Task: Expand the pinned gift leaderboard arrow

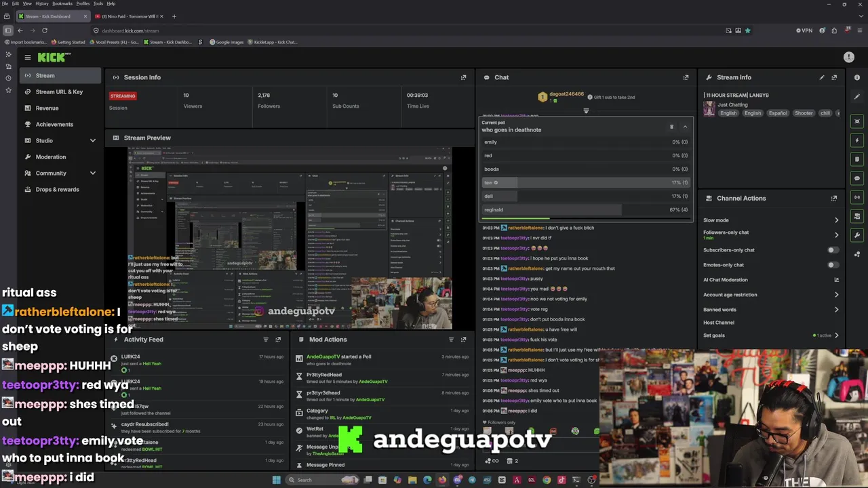Action: [586, 110]
